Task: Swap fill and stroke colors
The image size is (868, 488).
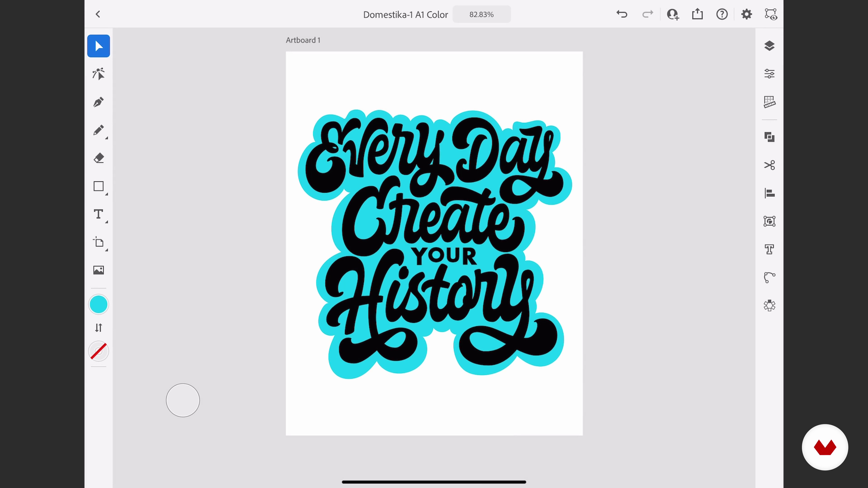Action: click(98, 328)
